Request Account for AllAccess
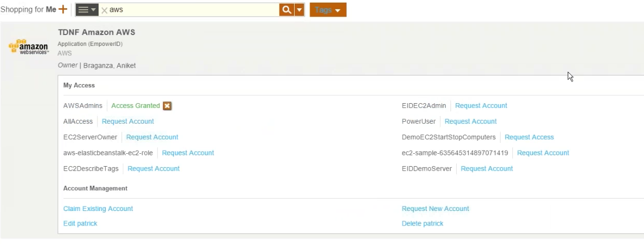The width and height of the screenshot is (644, 244). [x=128, y=121]
